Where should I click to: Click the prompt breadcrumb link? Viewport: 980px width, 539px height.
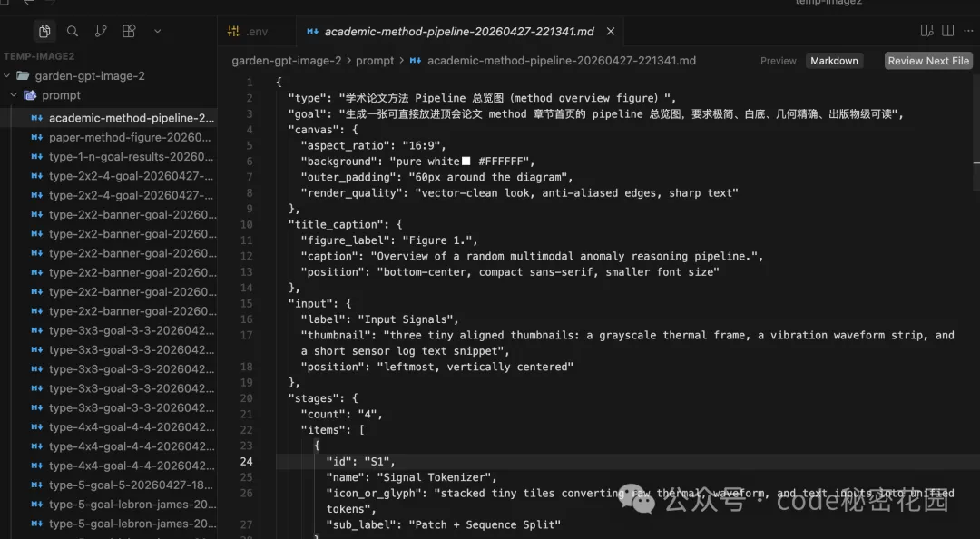pyautogui.click(x=375, y=61)
